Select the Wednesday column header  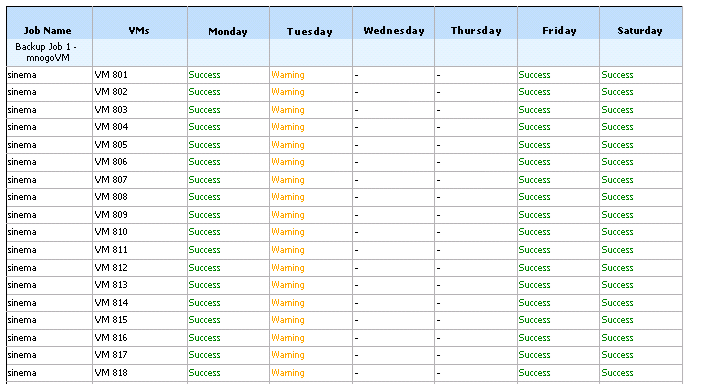pyautogui.click(x=394, y=30)
